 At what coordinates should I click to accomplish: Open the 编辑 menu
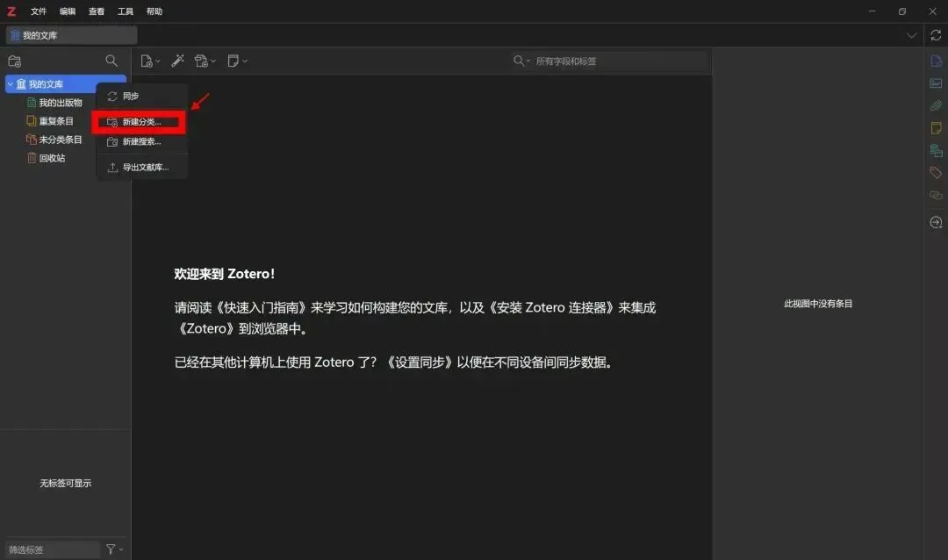pos(68,11)
